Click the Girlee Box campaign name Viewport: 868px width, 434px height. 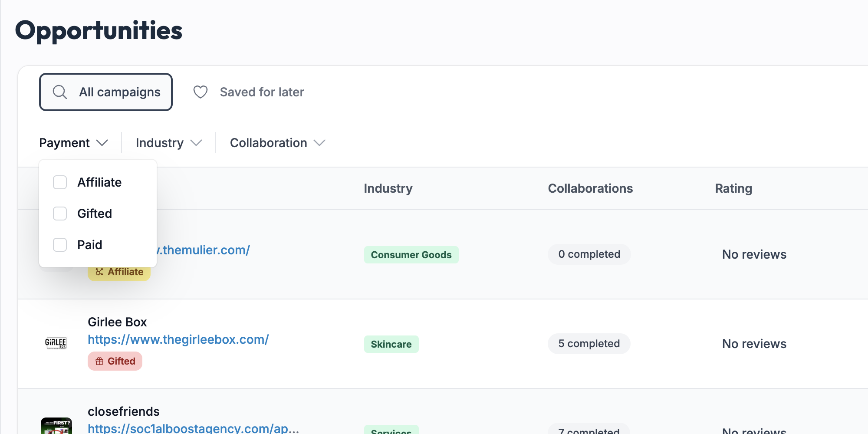pos(117,322)
